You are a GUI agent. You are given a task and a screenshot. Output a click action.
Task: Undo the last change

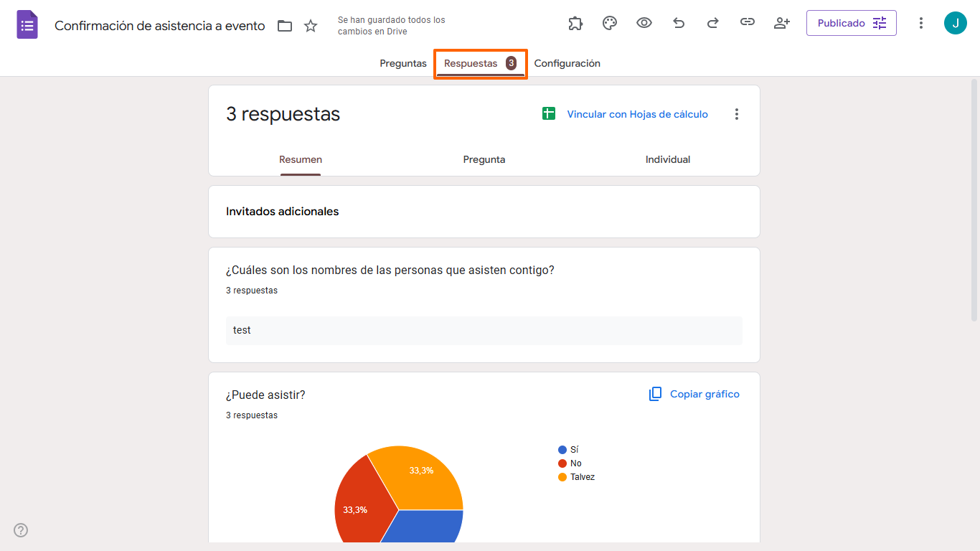(678, 22)
